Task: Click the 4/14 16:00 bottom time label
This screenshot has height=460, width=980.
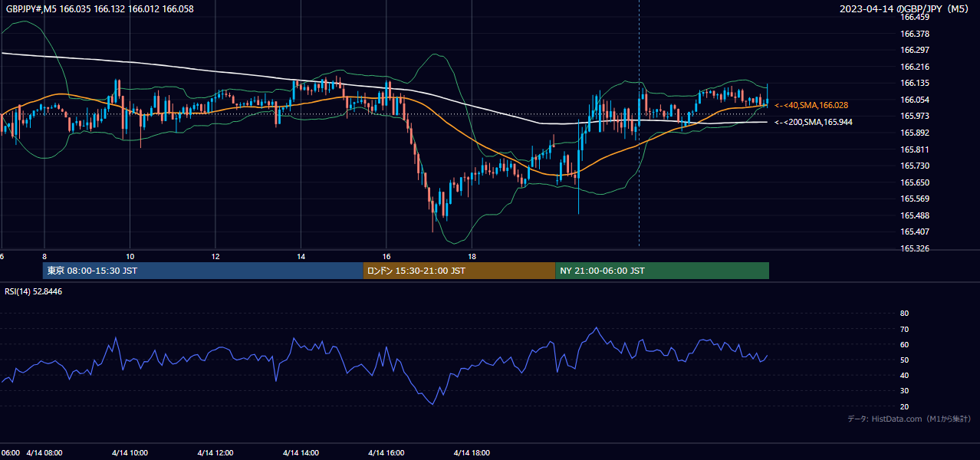Action: [x=386, y=452]
